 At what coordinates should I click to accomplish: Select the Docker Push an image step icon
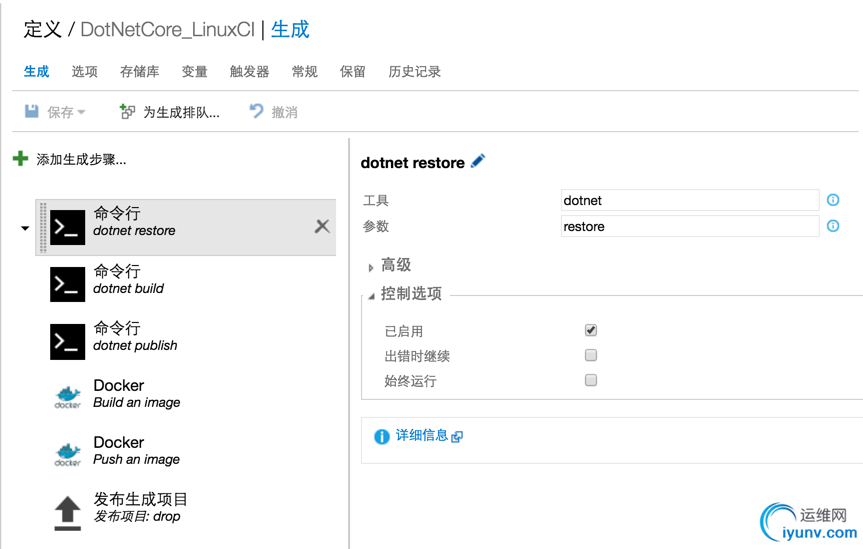[x=67, y=455]
